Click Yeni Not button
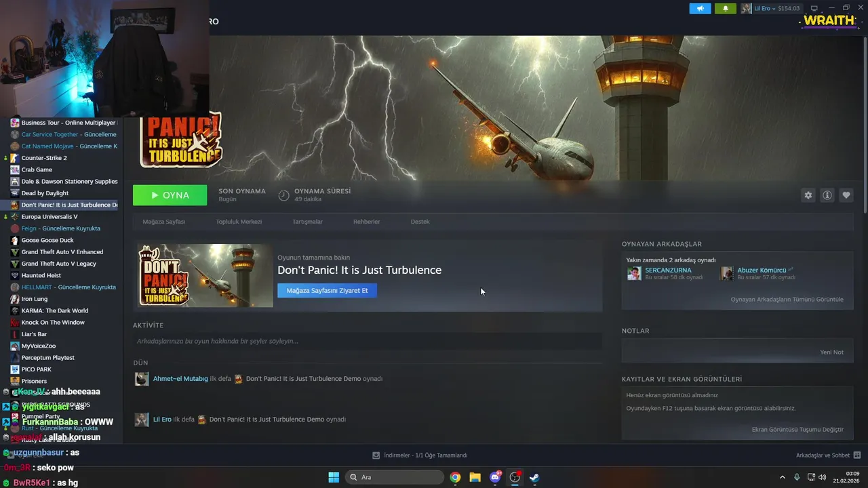The height and width of the screenshot is (488, 868). click(831, 352)
